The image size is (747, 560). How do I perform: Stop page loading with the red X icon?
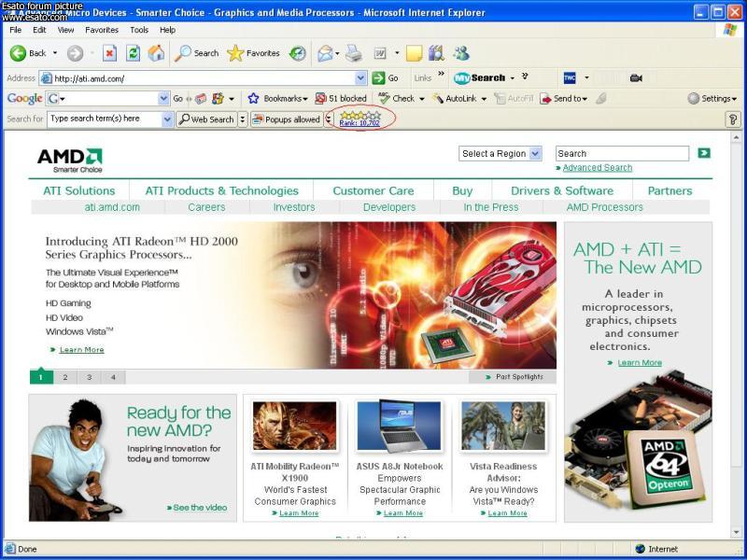pyautogui.click(x=109, y=53)
